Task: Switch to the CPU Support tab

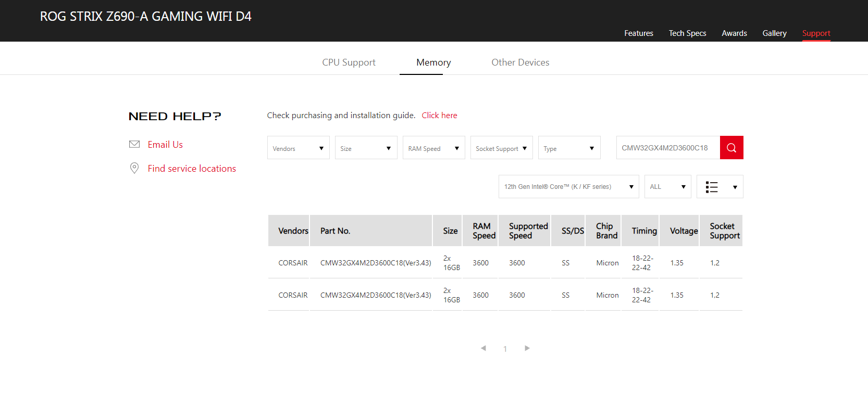Action: click(349, 62)
